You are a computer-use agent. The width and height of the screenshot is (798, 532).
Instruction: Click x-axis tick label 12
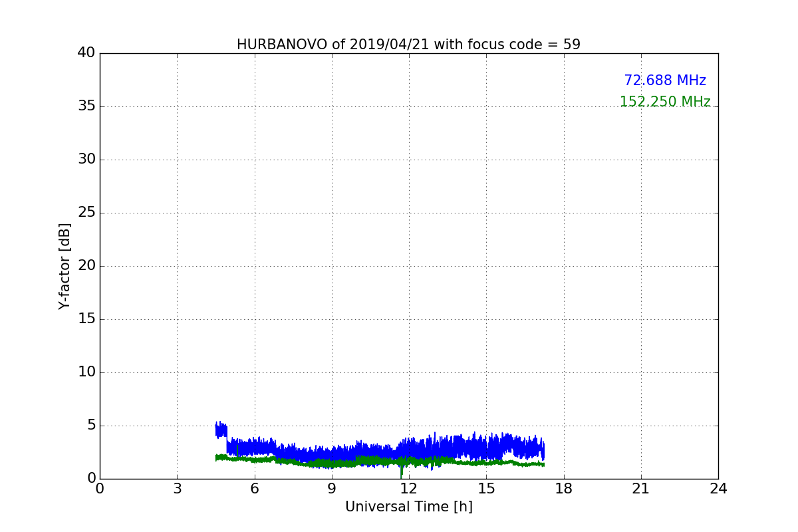[409, 489]
